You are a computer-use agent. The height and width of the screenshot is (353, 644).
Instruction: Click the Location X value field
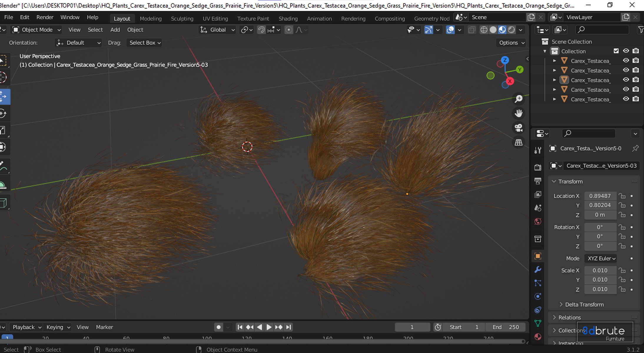(x=600, y=196)
